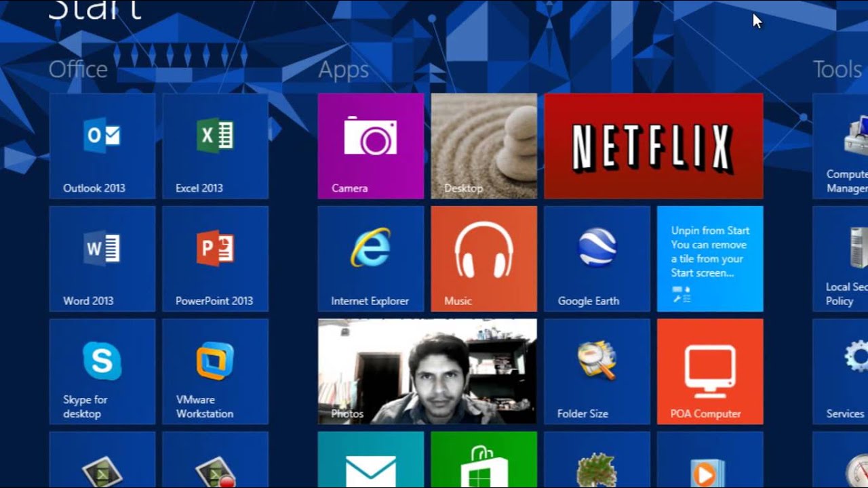The image size is (868, 488).
Task: Open the POA Computer tile
Action: click(710, 371)
